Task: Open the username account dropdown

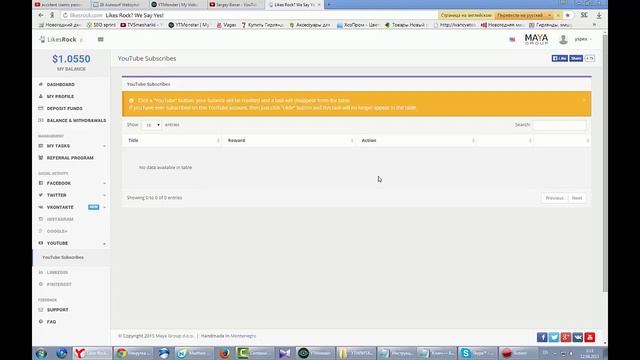Action: 583,39
